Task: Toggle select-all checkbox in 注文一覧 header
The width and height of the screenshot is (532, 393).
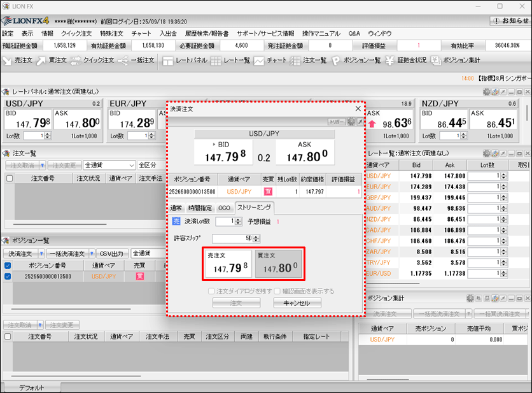Action: click(x=8, y=178)
